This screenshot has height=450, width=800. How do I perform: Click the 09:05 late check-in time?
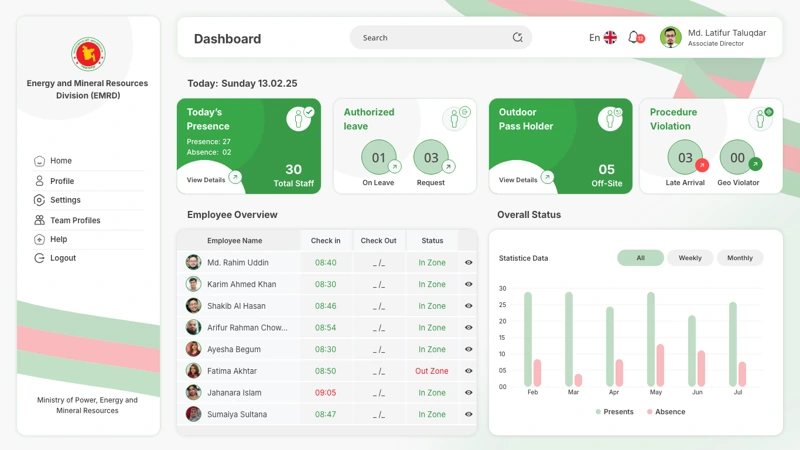[326, 393]
